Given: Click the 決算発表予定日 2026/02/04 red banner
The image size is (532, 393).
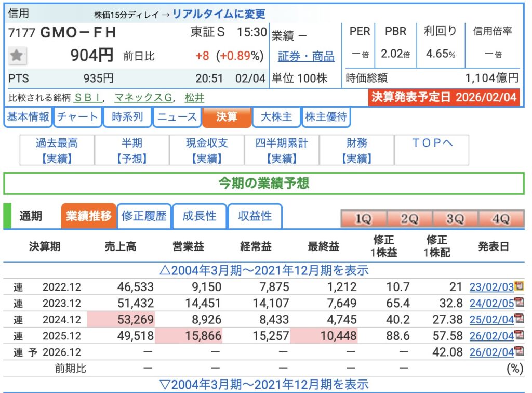Looking at the screenshot, I should (x=444, y=98).
